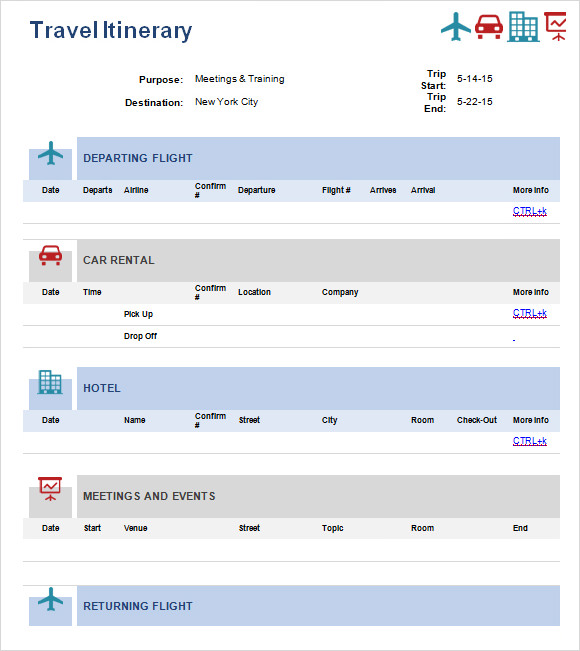Viewport: 580px width, 651px height.
Task: Click the 'Flight #' column header
Action: point(336,190)
